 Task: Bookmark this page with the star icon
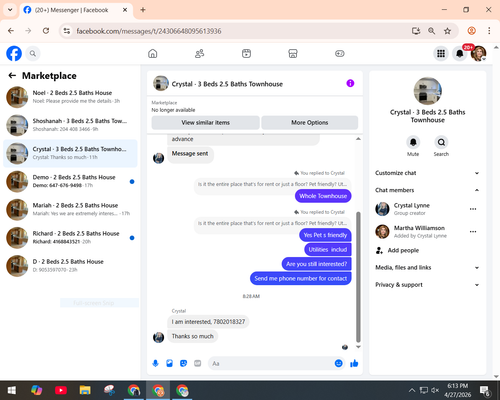447,31
